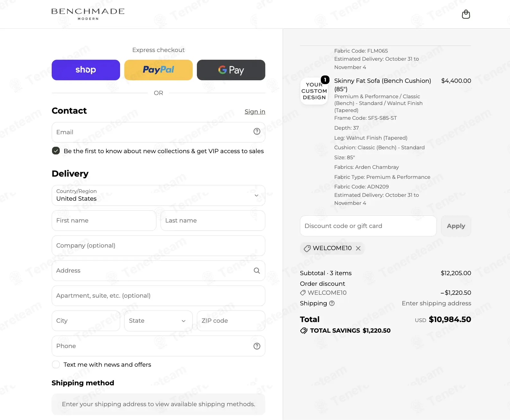Click the Apply discount button
The height and width of the screenshot is (420, 510).
click(456, 226)
